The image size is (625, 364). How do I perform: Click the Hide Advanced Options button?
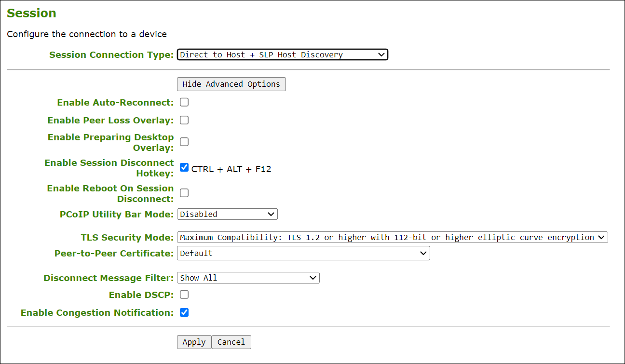point(231,84)
